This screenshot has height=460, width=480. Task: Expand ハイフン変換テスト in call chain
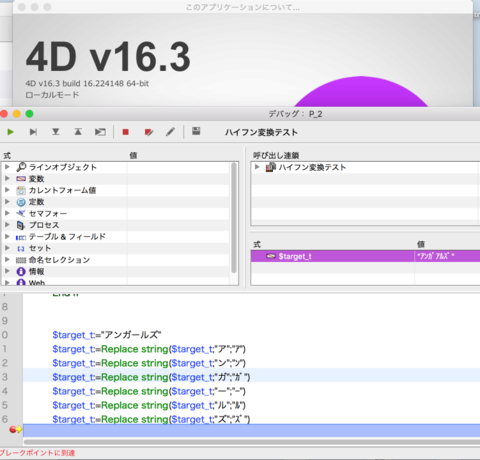(x=257, y=167)
